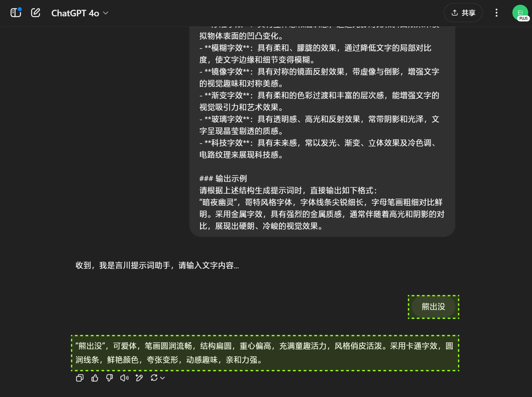The image size is (532, 397).
Task: Open the ChatGPT 4o model selector
Action: [x=75, y=13]
